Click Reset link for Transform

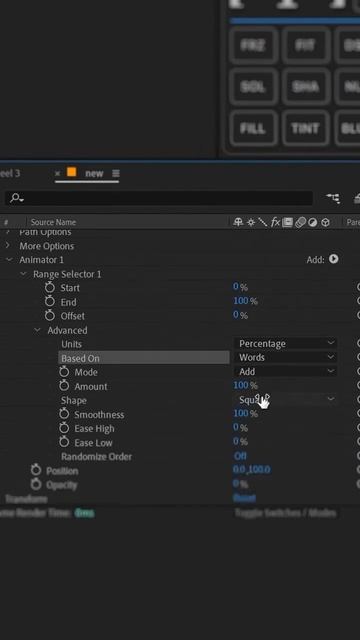click(244, 498)
